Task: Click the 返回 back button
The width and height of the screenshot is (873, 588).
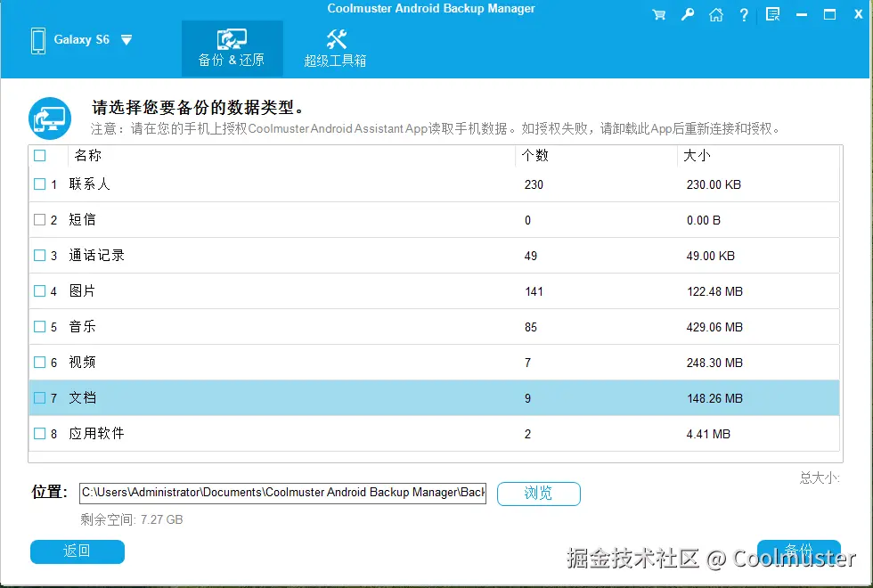Action: (78, 551)
